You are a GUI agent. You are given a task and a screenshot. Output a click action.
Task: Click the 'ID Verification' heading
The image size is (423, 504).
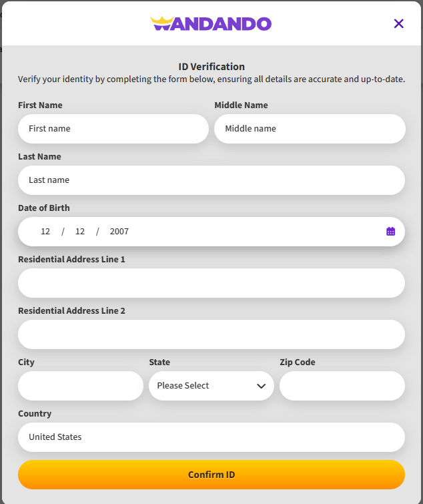[x=211, y=67]
